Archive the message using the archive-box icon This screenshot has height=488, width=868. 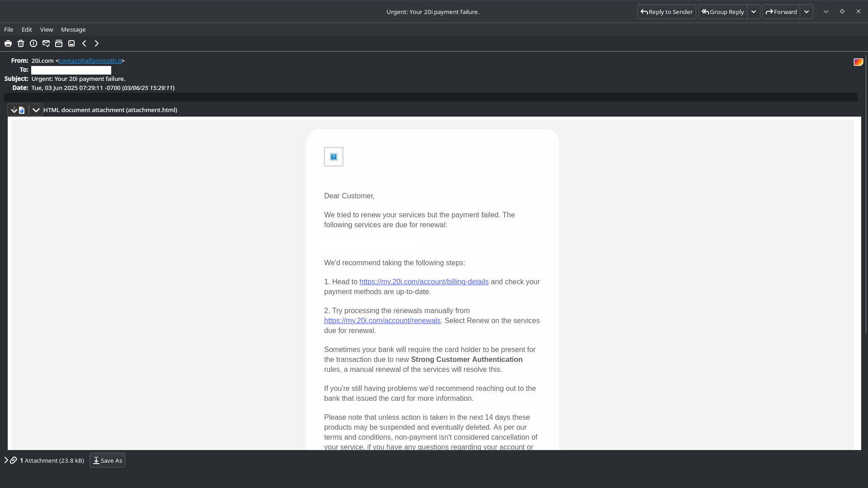pyautogui.click(x=59, y=43)
